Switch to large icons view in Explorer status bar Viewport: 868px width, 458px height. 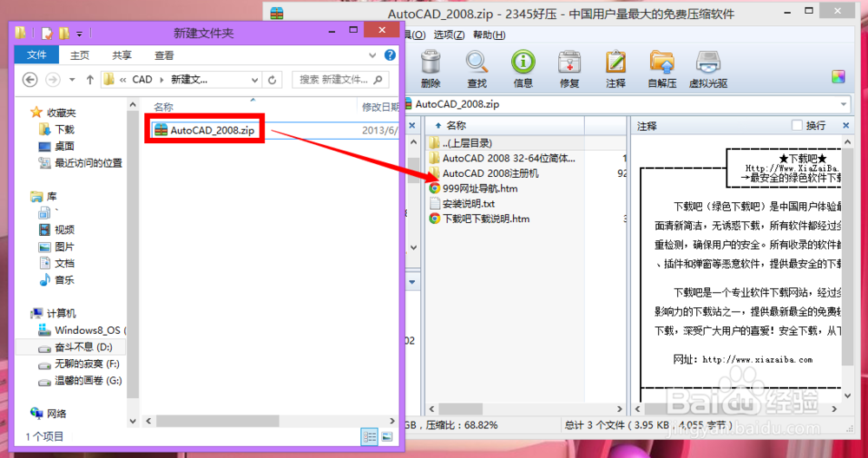386,436
